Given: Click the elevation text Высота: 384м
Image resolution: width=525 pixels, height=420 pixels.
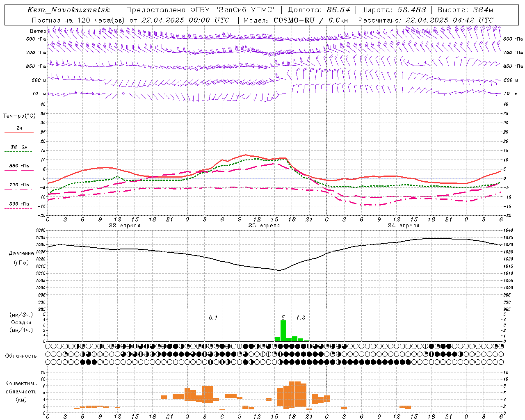Looking at the screenshot, I should (x=465, y=10).
